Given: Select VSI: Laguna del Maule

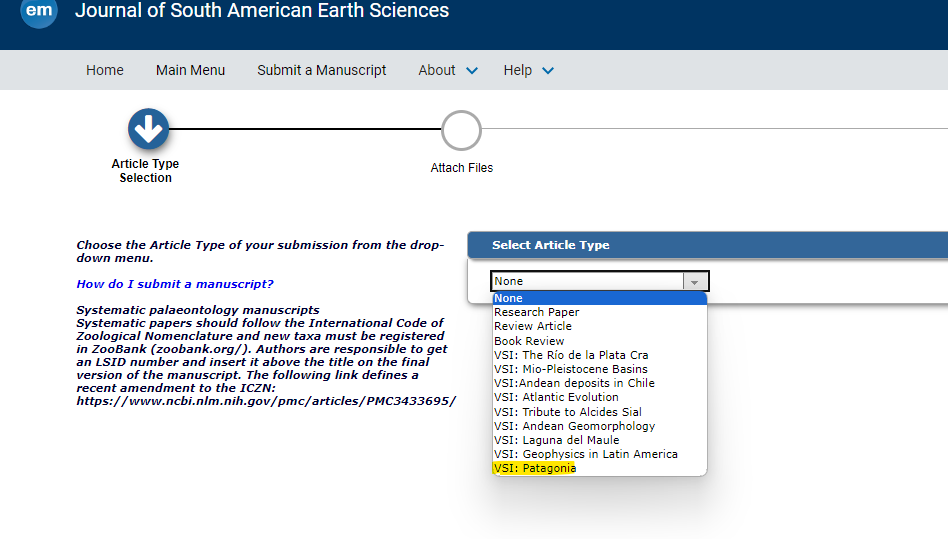Looking at the screenshot, I should (x=599, y=441).
